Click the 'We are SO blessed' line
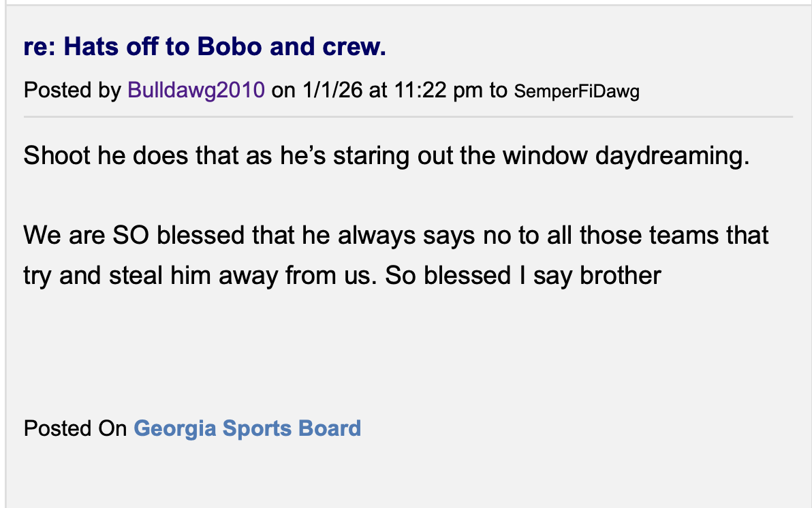This screenshot has width=812, height=508. point(395,236)
